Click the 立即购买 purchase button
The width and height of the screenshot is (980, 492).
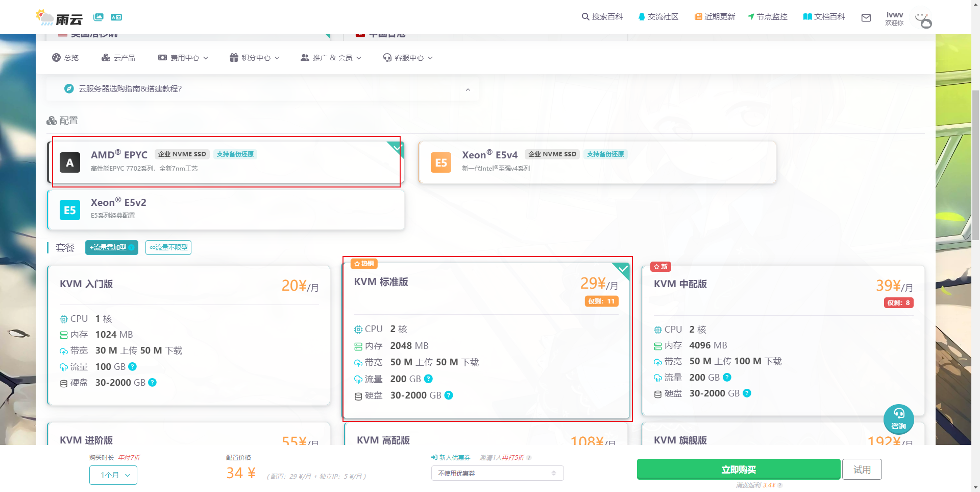[738, 469]
